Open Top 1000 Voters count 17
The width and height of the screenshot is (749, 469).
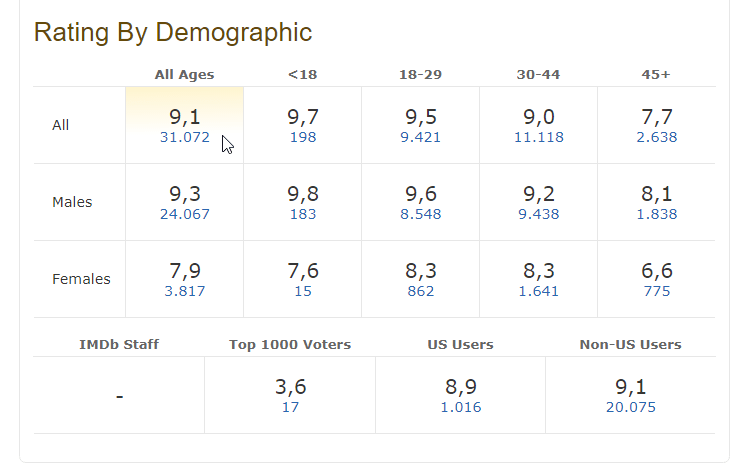[x=290, y=407]
